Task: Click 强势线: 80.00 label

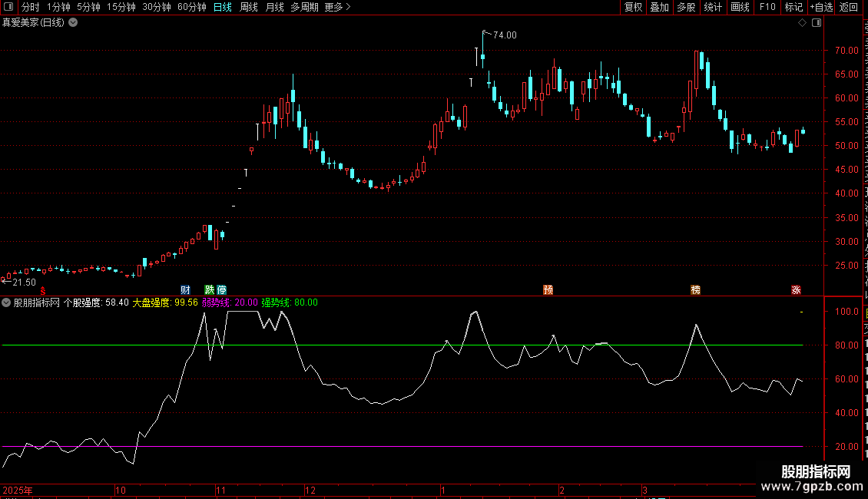Action: (x=290, y=302)
